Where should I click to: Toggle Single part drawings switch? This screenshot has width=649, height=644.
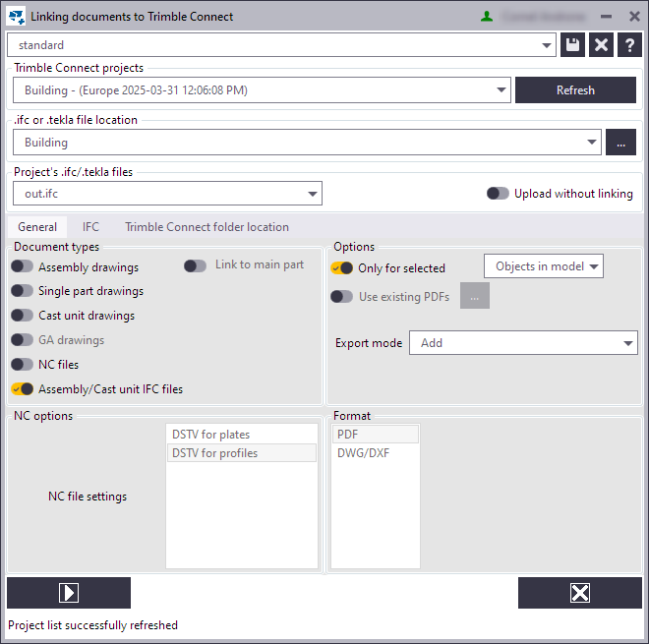point(22,291)
